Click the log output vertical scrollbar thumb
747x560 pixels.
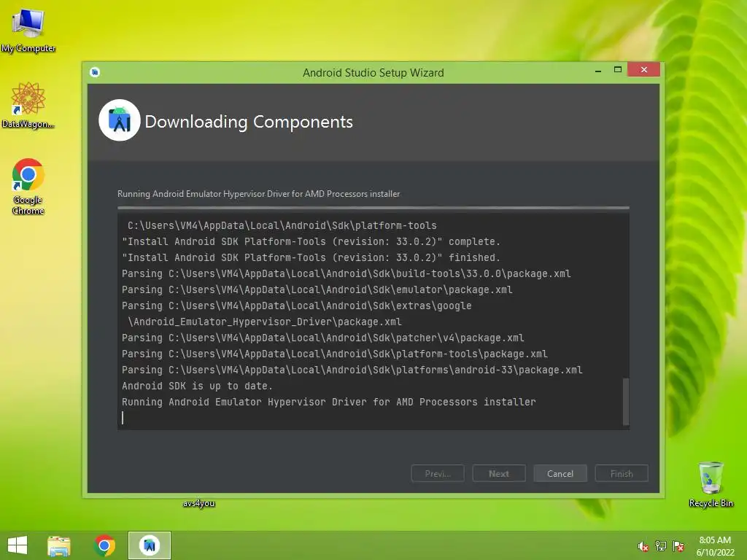click(x=626, y=401)
